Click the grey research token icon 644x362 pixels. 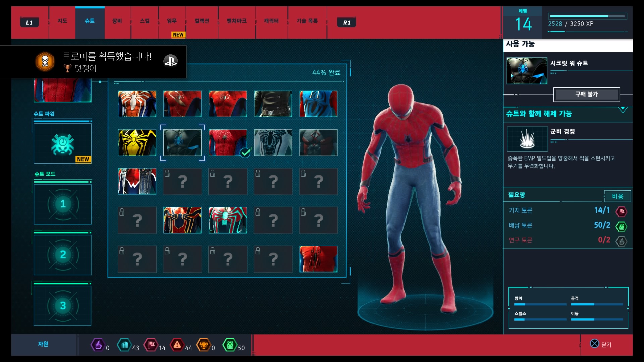[622, 241]
